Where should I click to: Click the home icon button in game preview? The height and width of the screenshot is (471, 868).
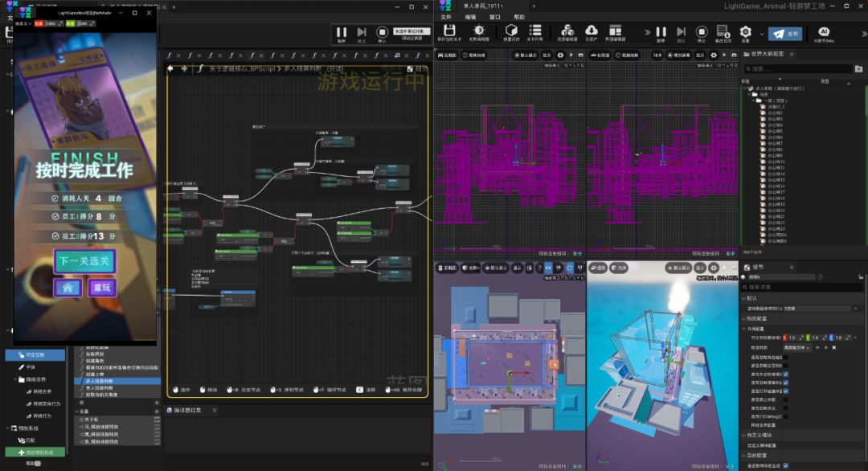point(68,288)
